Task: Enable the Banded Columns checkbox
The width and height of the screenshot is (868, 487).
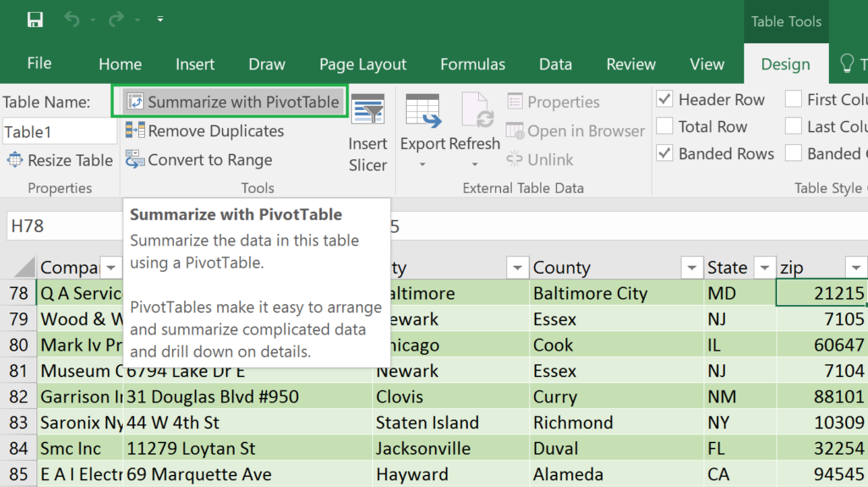Action: [x=793, y=152]
